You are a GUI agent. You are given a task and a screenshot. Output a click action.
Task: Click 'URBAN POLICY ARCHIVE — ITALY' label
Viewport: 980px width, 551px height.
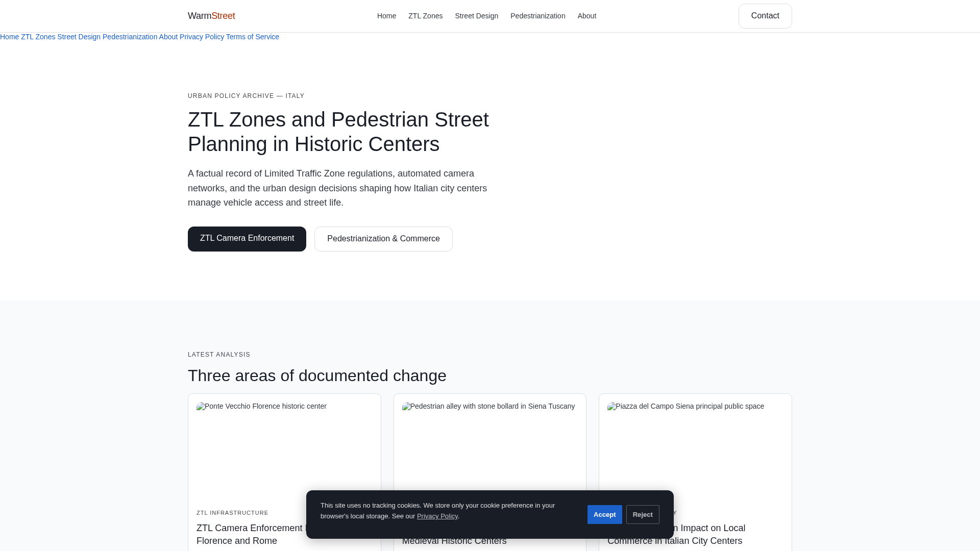[x=246, y=96]
